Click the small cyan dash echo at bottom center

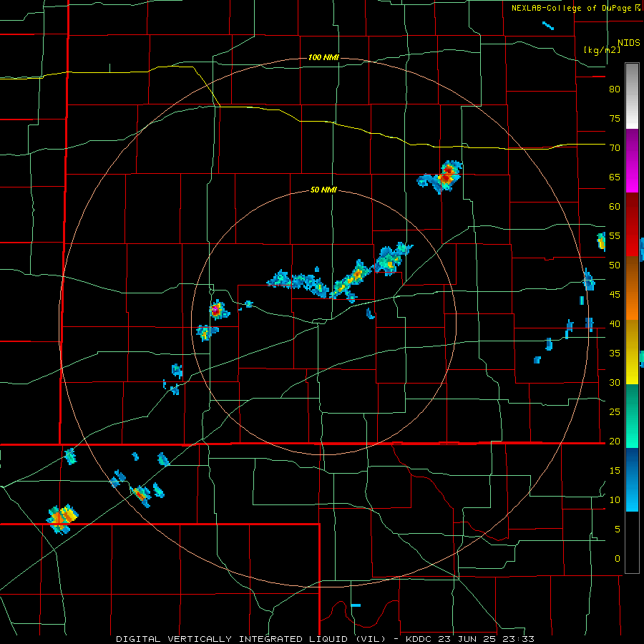click(356, 605)
